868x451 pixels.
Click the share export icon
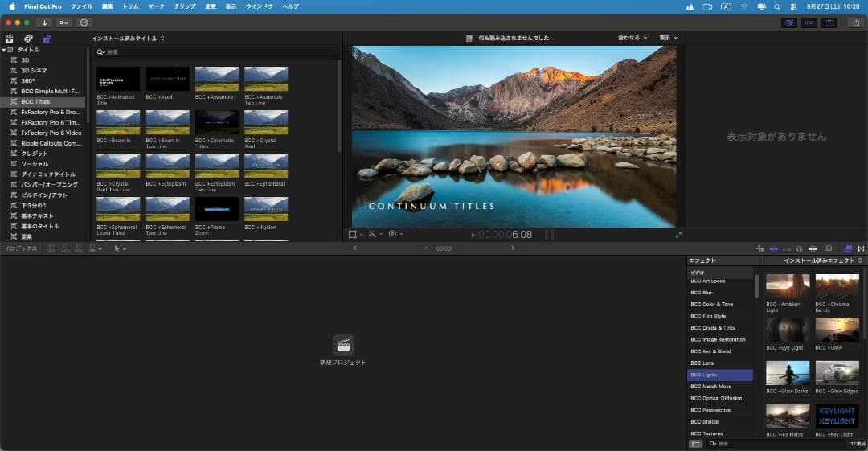853,23
